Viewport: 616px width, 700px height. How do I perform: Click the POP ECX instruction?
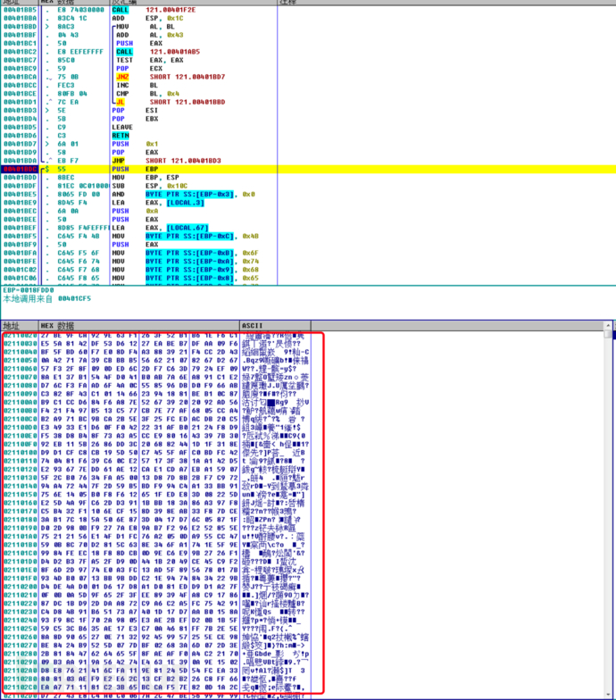pos(139,69)
